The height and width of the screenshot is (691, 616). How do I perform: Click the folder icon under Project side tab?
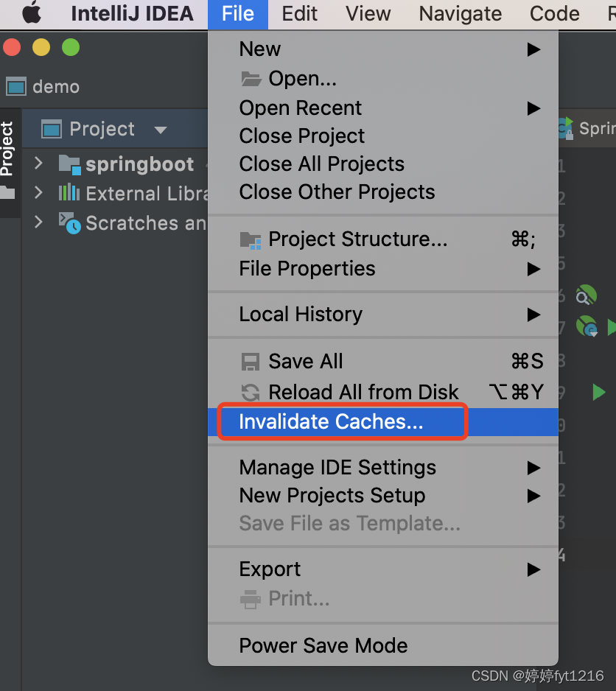click(x=7, y=192)
